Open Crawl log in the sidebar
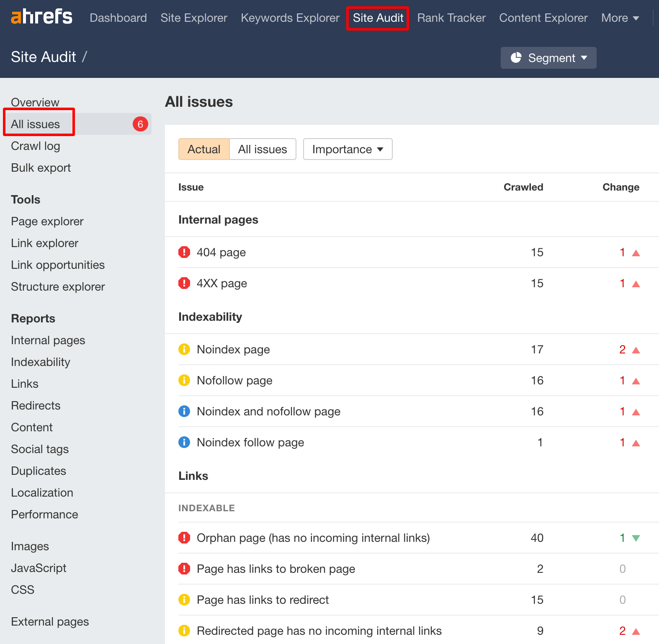This screenshot has height=644, width=659. click(36, 146)
